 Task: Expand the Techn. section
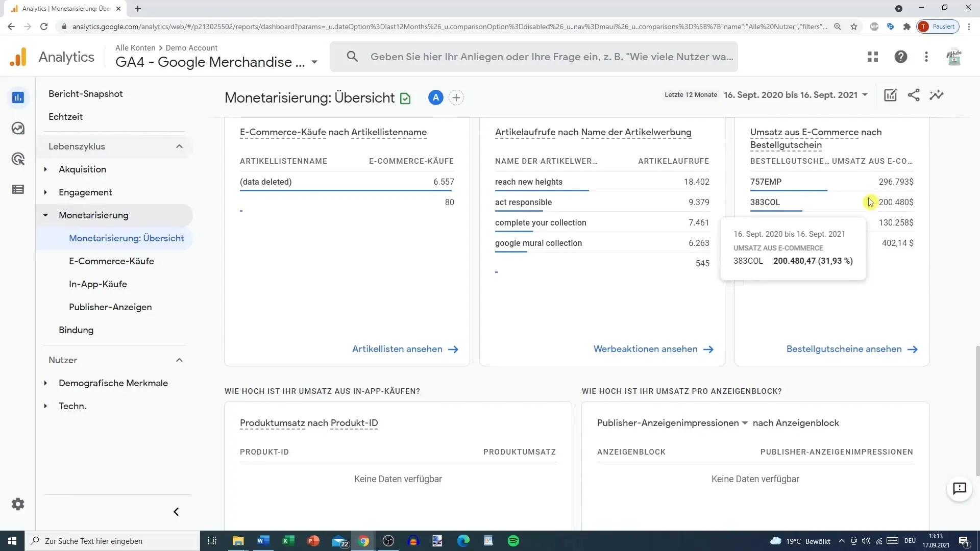tap(45, 406)
